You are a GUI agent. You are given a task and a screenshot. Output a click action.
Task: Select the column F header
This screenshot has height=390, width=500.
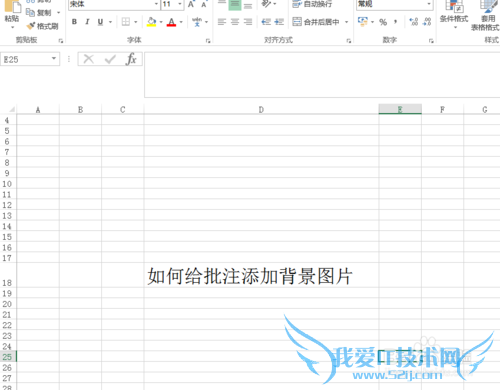442,109
